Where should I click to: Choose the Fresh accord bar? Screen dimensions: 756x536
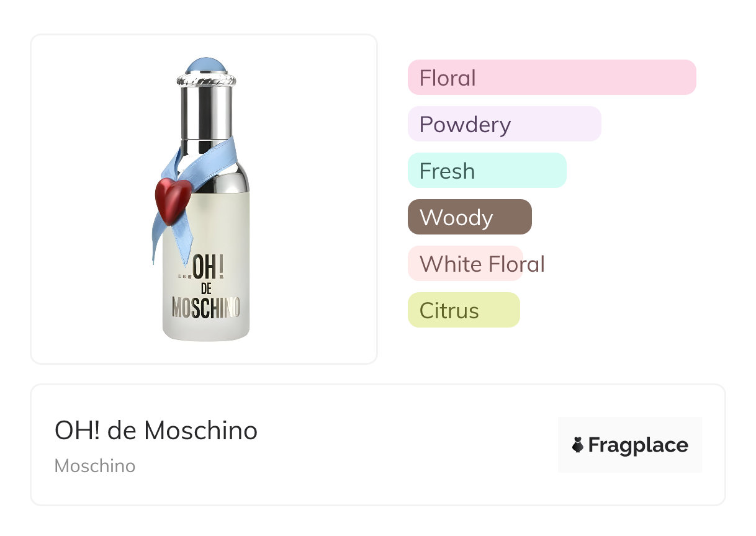coord(487,171)
